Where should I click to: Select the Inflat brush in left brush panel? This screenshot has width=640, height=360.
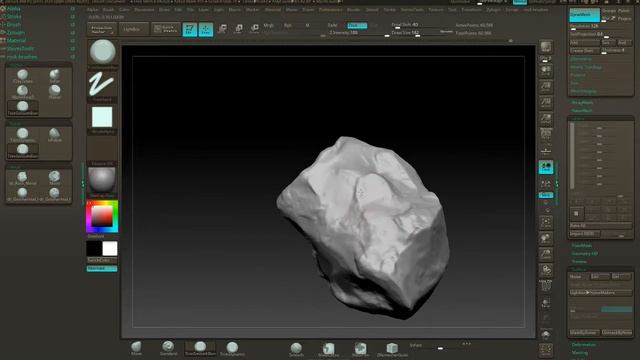pyautogui.click(x=54, y=76)
